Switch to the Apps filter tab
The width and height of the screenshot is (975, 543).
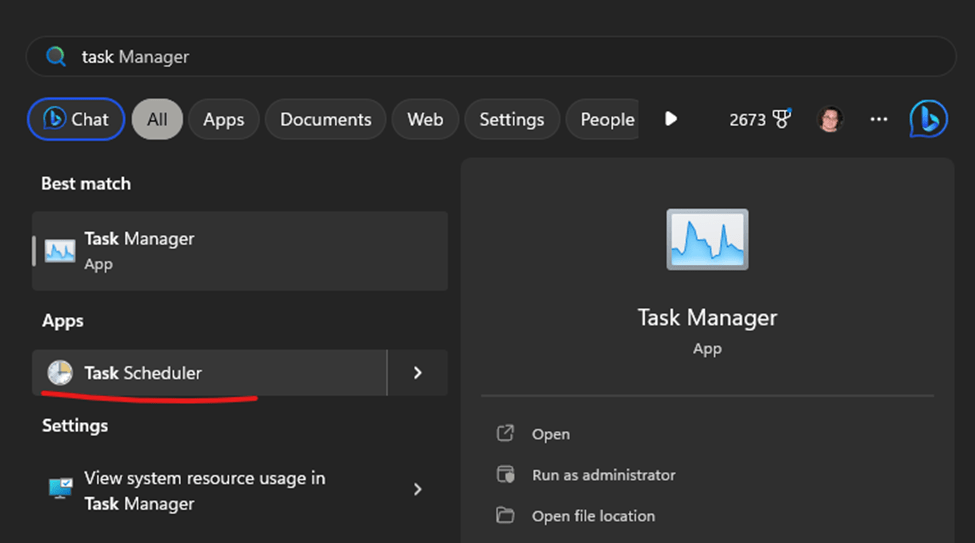coord(223,119)
